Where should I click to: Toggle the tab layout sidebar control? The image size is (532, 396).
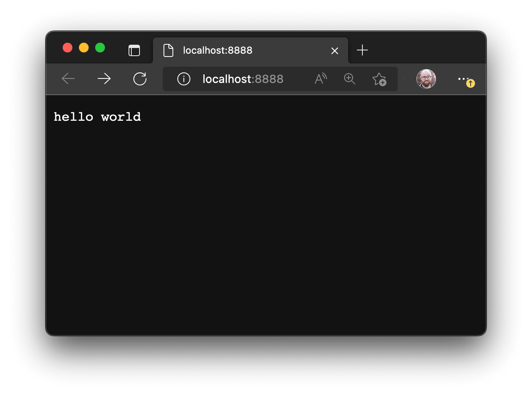134,50
